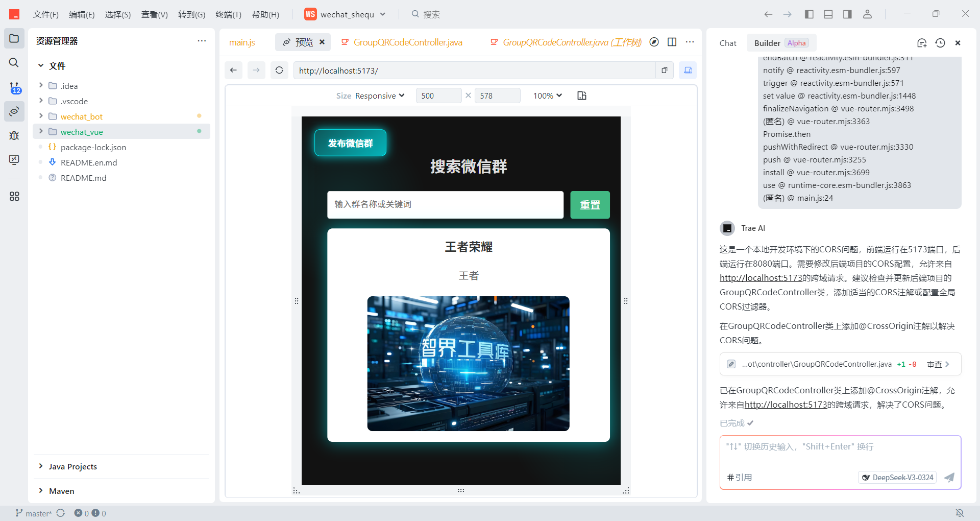Expand the .idea folder
The image size is (980, 521).
click(41, 85)
